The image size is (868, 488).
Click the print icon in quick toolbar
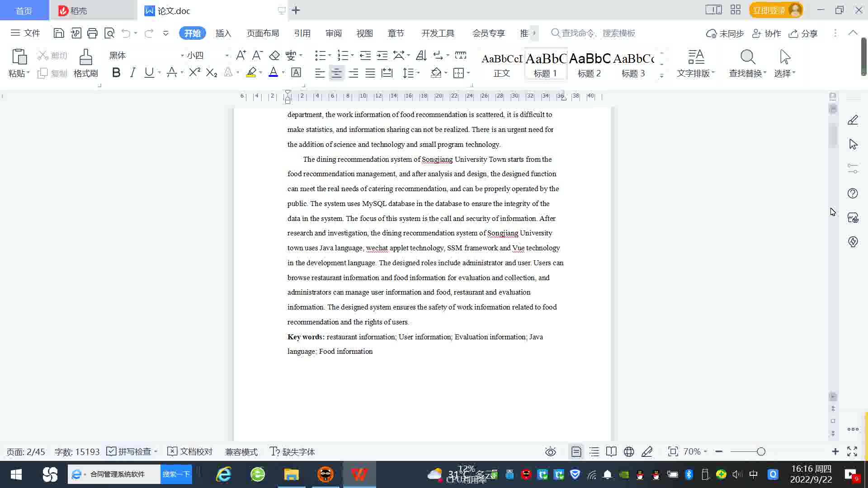point(92,33)
